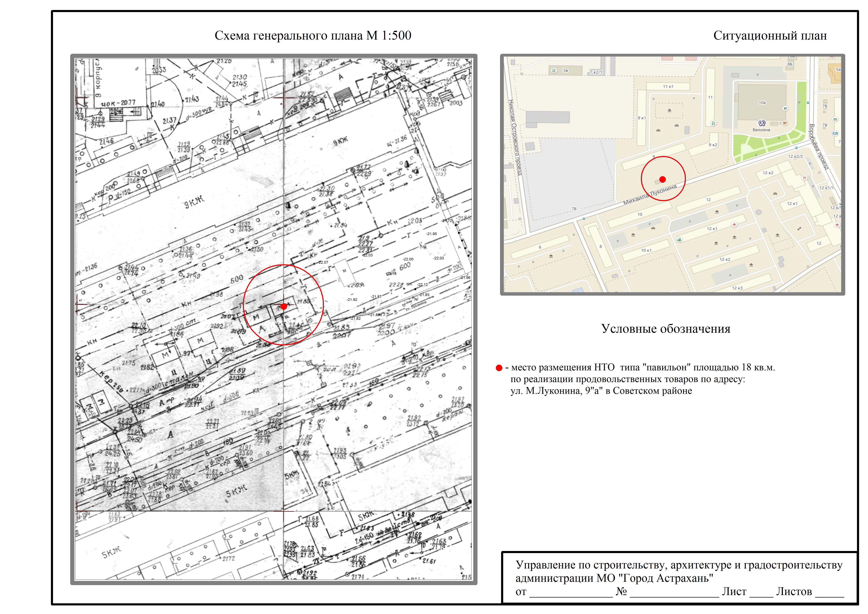The image size is (868, 614).
Task: Click the orange restaurant icon near 12 к2
Action: coord(804,178)
